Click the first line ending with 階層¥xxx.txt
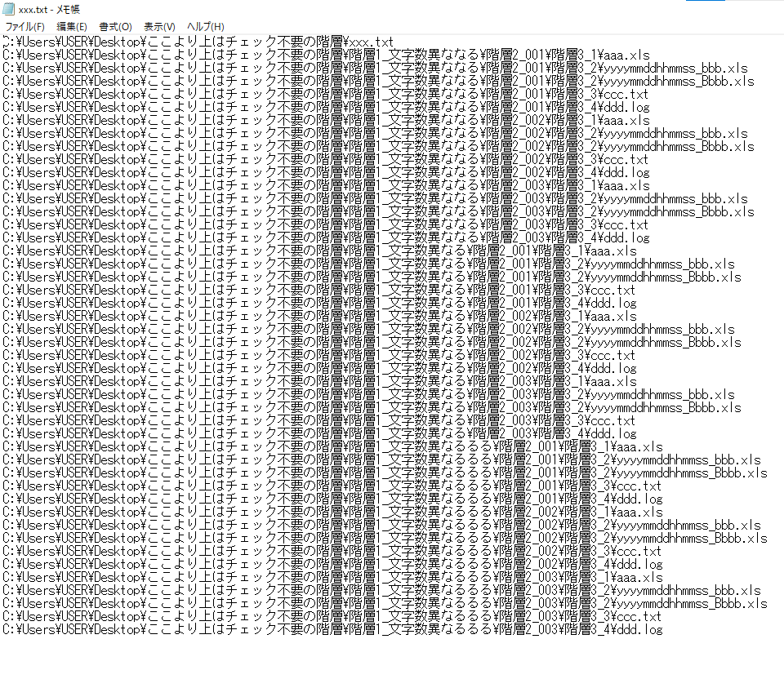This screenshot has height=679, width=784. pyautogui.click(x=198, y=42)
